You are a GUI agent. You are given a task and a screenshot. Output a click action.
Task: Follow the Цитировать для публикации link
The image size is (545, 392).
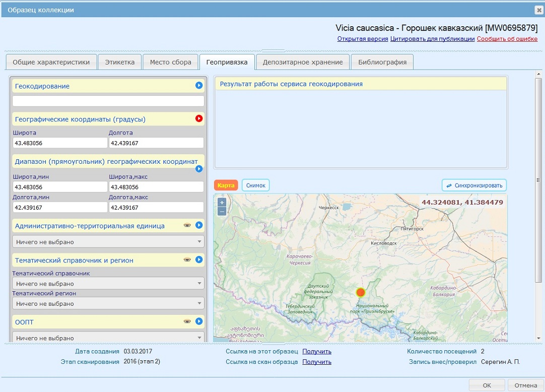(x=432, y=39)
